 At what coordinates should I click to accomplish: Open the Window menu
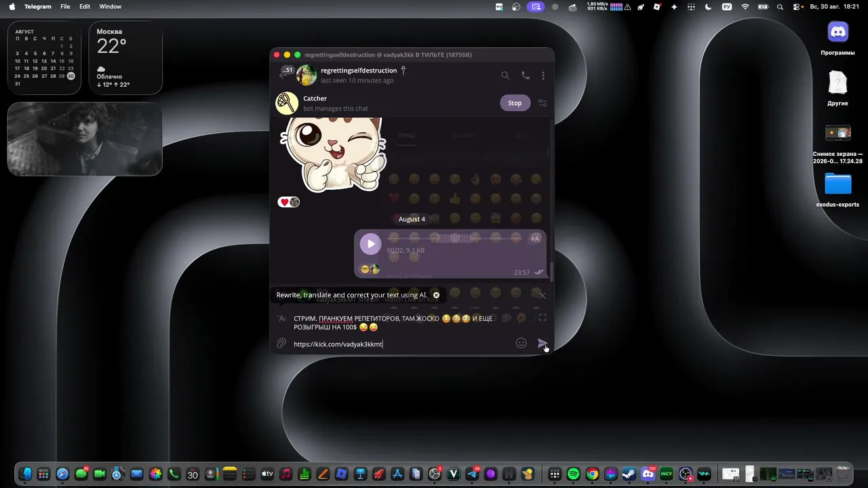(110, 7)
